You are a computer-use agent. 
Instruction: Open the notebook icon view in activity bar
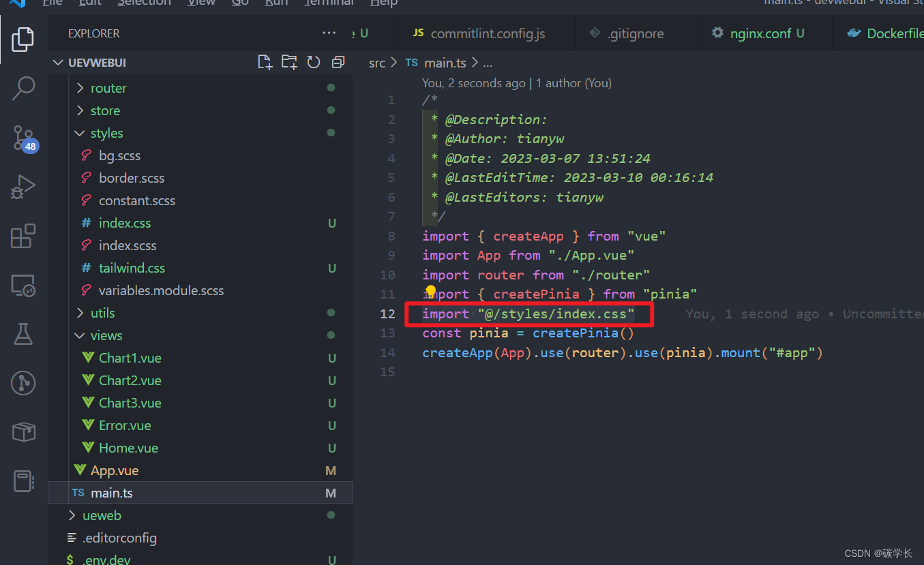(x=23, y=481)
